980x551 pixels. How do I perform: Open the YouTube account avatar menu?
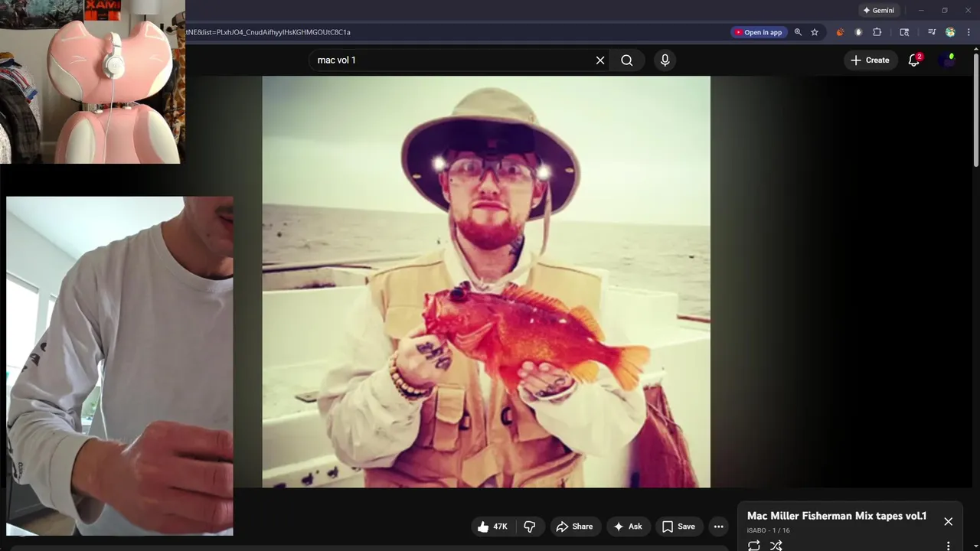click(x=948, y=60)
